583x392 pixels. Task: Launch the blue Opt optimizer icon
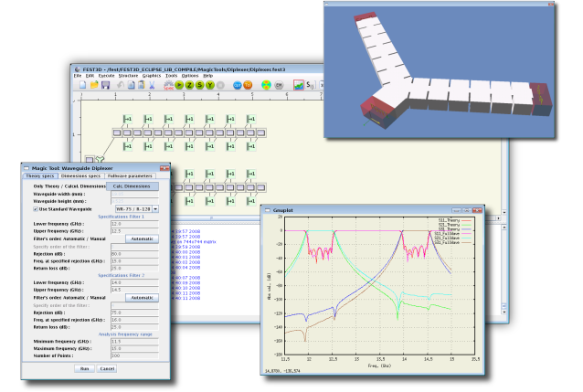click(238, 85)
